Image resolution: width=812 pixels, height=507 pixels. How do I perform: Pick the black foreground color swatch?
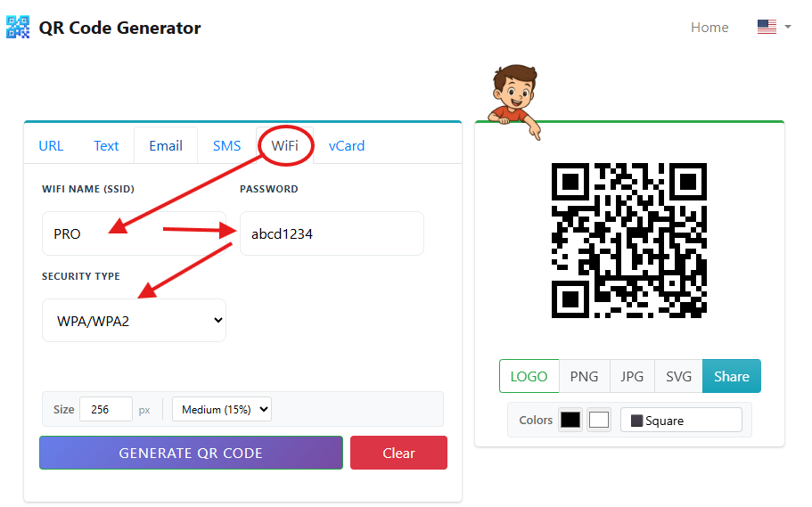(570, 420)
